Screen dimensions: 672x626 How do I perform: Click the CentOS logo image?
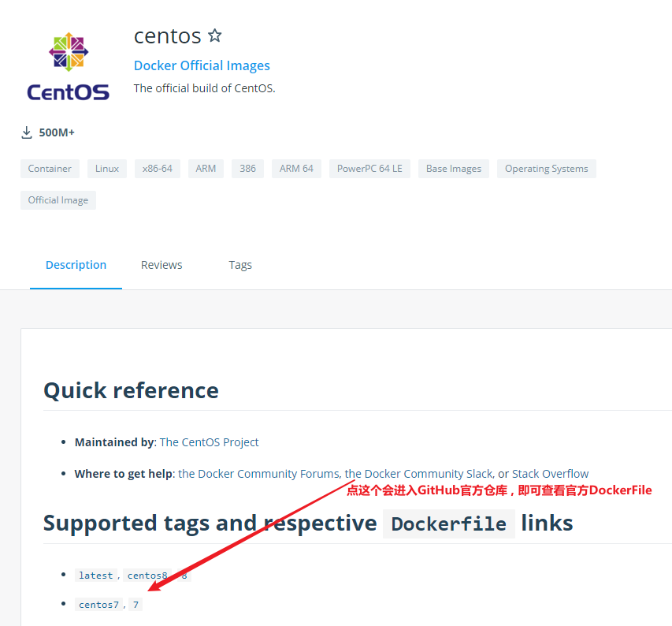point(68,67)
